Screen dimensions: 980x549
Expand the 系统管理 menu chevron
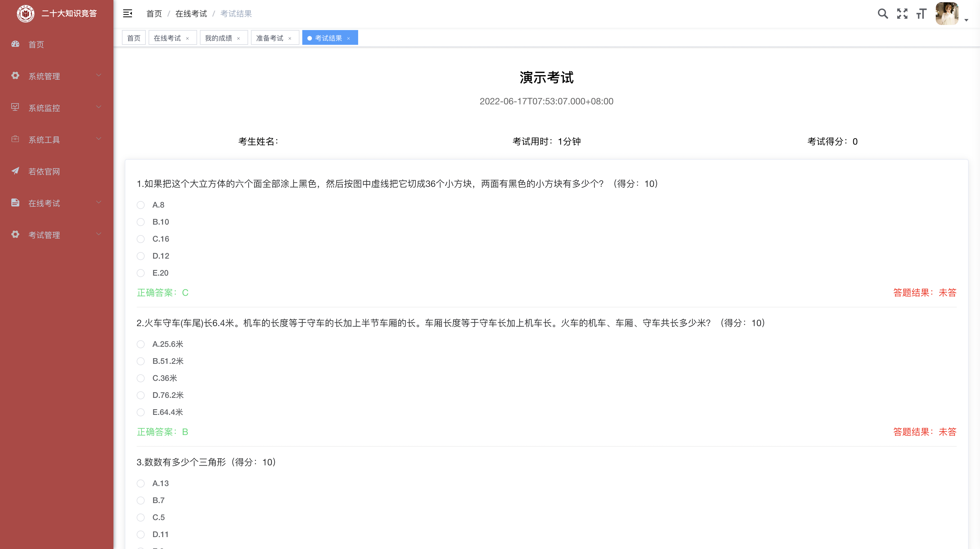(x=99, y=75)
